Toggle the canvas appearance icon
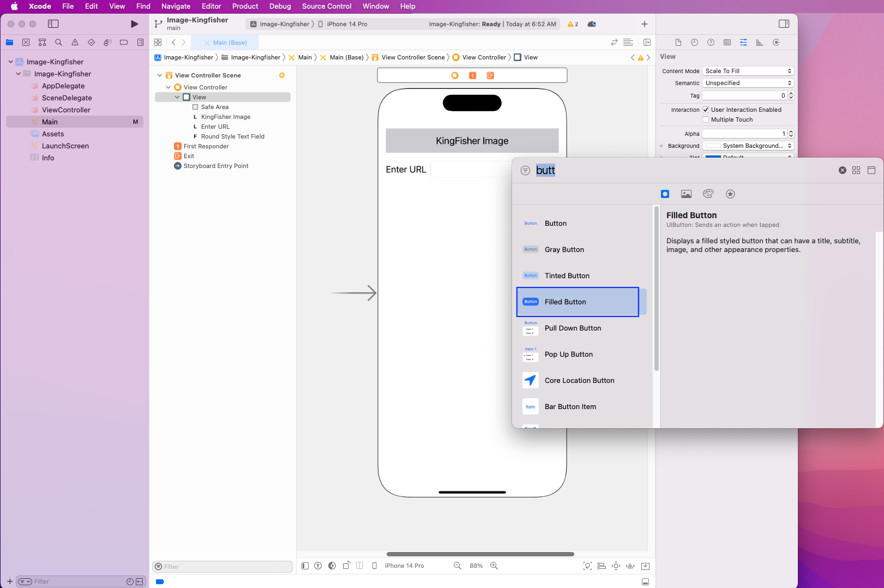 pyautogui.click(x=332, y=566)
